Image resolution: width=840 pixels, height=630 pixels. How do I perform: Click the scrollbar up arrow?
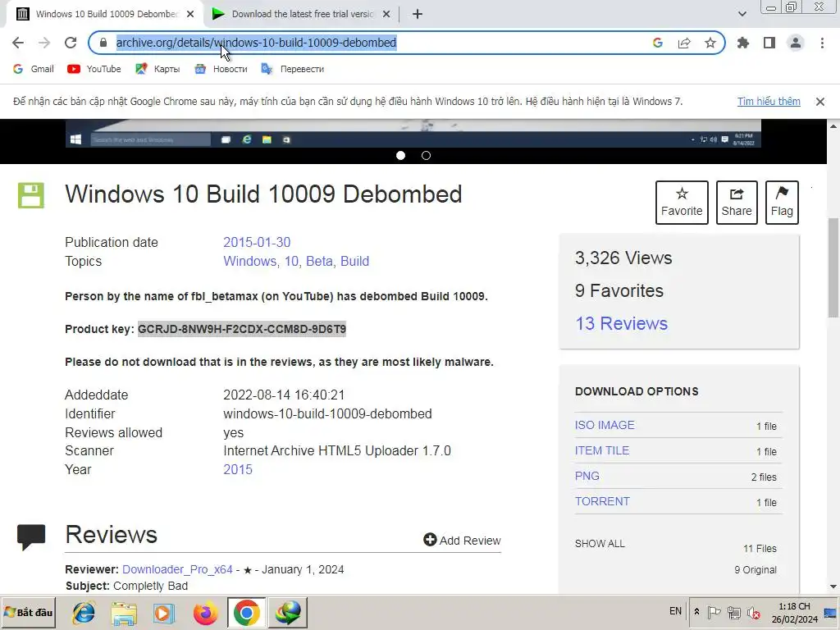tap(833, 126)
